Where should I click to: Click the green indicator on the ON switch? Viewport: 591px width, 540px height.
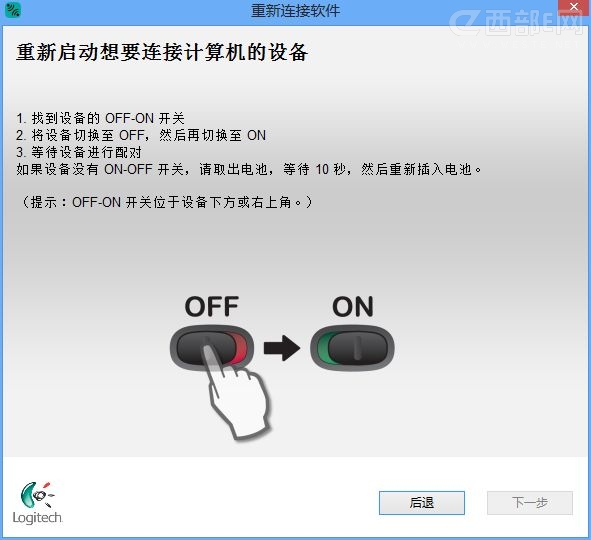point(323,348)
